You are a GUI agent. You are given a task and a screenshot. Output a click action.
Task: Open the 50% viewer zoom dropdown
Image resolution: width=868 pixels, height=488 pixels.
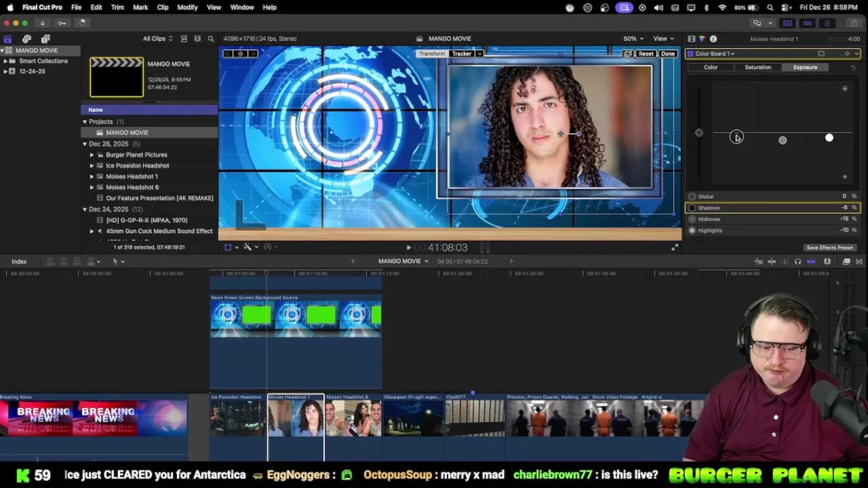point(633,39)
